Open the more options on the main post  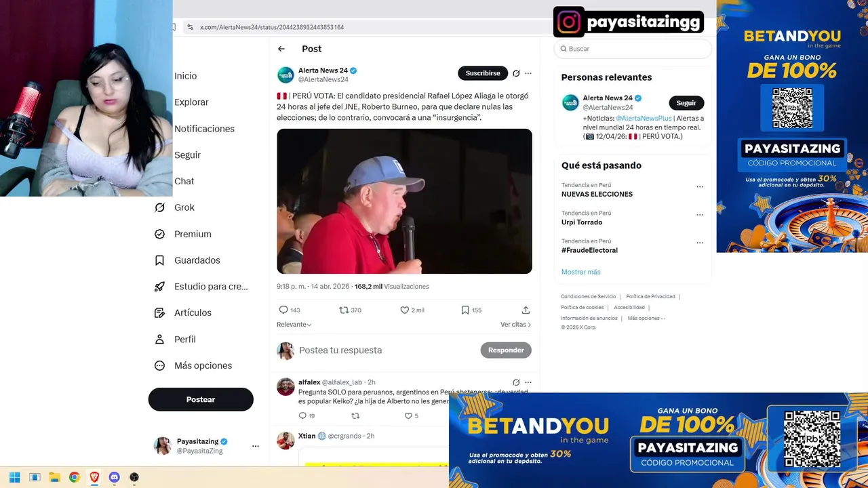[x=528, y=73]
